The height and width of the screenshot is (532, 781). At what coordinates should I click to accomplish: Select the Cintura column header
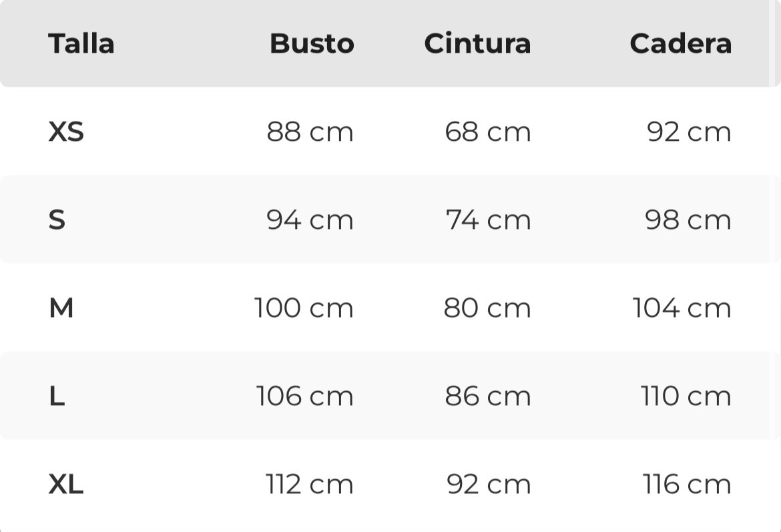tap(477, 43)
